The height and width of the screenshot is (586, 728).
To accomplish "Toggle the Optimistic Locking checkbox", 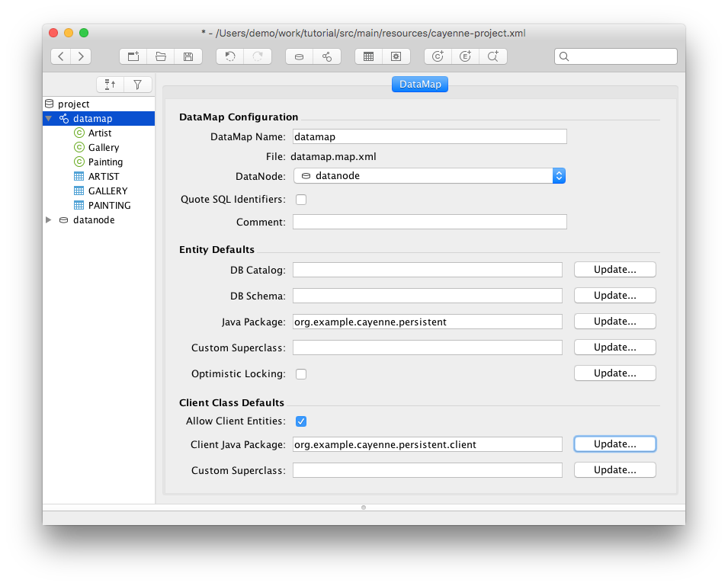I will (x=301, y=374).
